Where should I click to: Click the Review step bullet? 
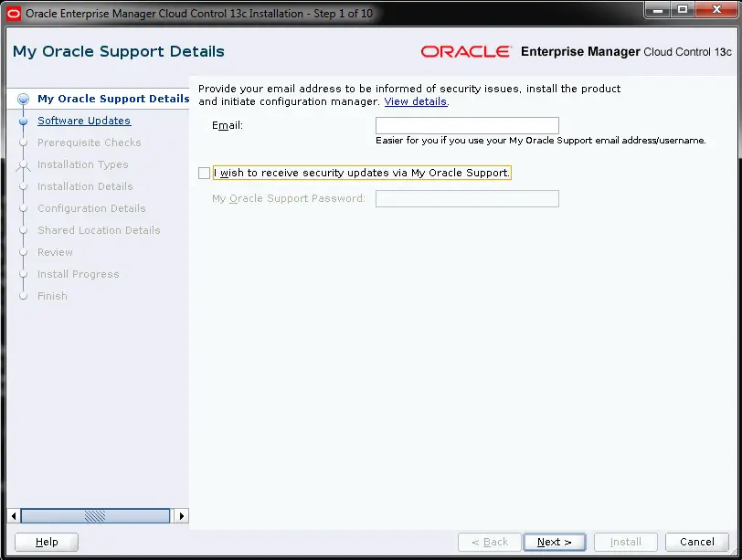click(23, 252)
